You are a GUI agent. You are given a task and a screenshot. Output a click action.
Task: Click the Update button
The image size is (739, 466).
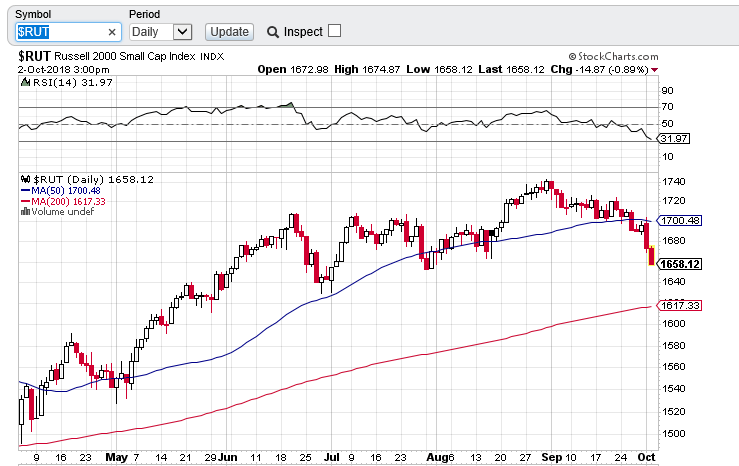pos(230,32)
